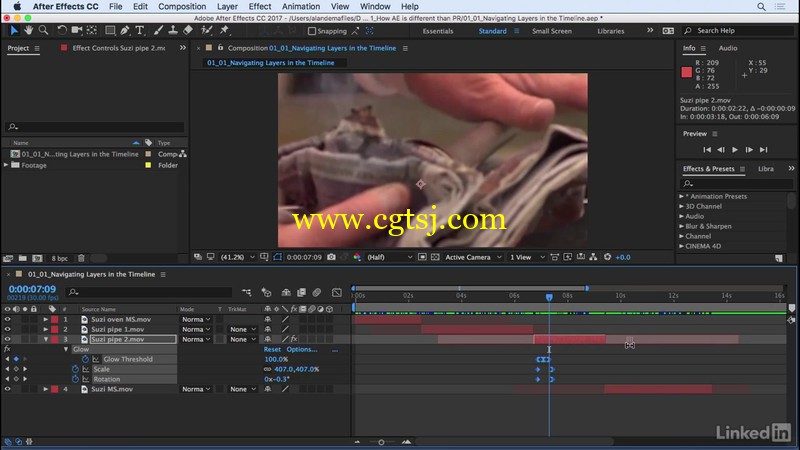
Task: Hide the Suzi pipe 2.mov layer
Action: 7,339
